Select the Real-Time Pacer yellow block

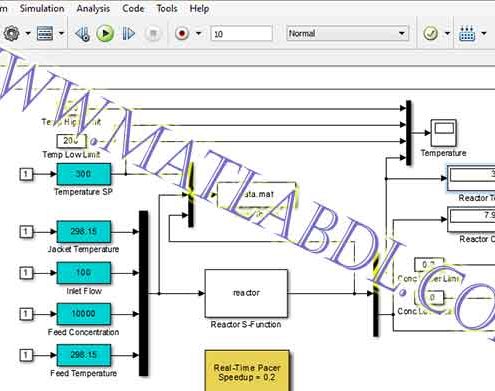coord(247,370)
